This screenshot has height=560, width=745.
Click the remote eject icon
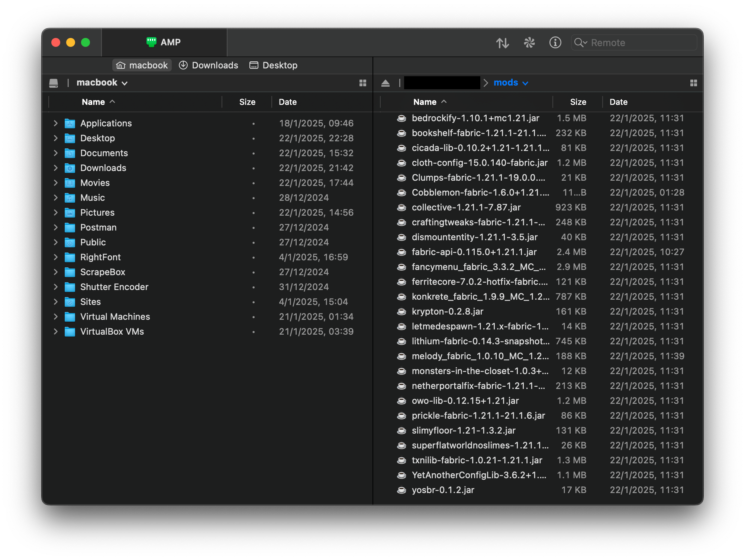[x=386, y=83]
